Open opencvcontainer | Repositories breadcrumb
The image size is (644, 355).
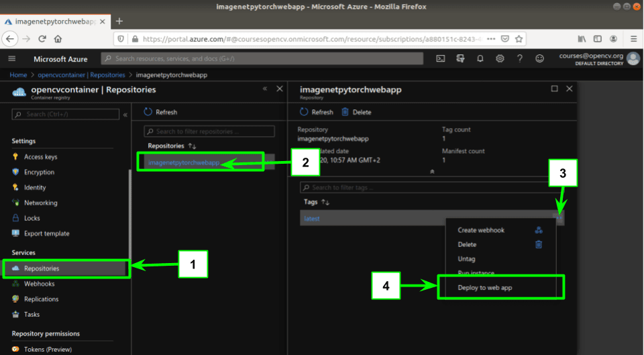coord(81,74)
